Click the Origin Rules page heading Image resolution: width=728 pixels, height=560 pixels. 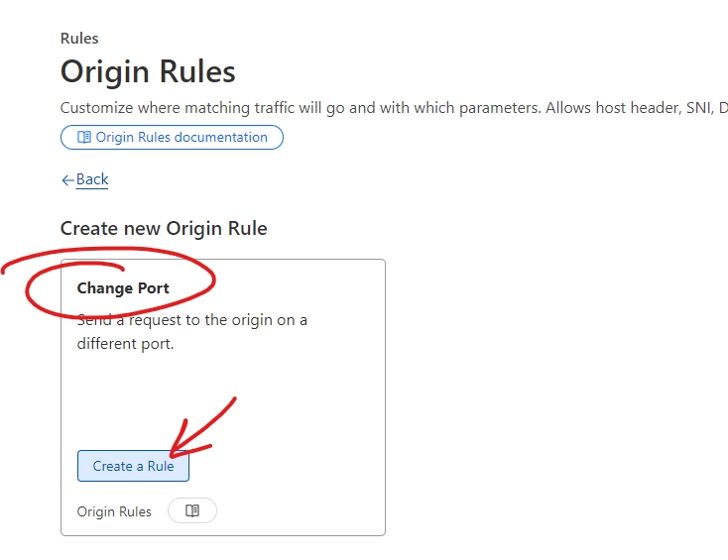[148, 71]
